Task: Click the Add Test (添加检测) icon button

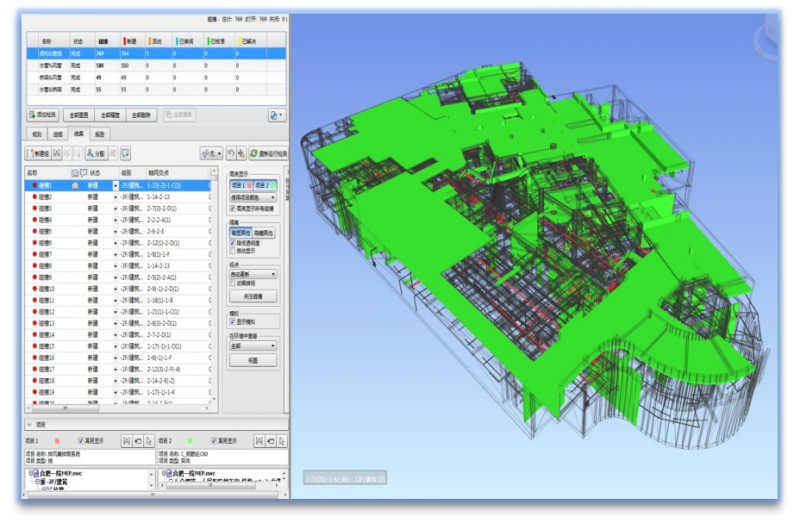Action: [x=44, y=115]
